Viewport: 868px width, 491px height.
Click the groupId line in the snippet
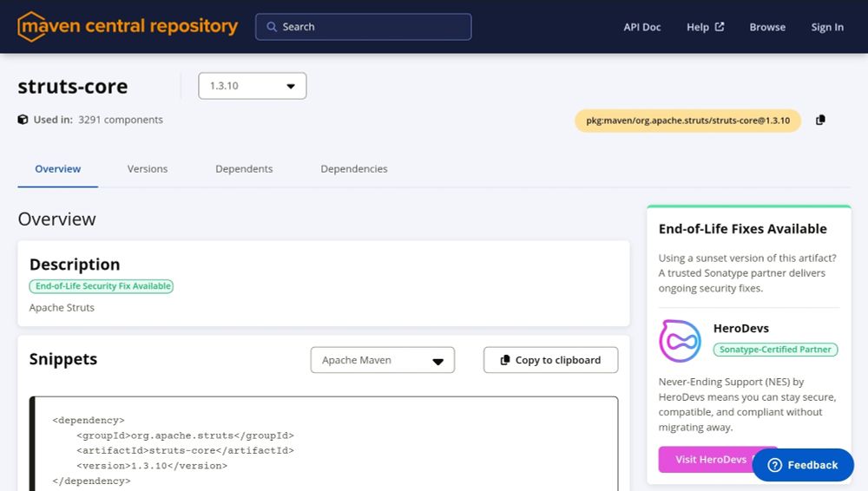point(186,435)
